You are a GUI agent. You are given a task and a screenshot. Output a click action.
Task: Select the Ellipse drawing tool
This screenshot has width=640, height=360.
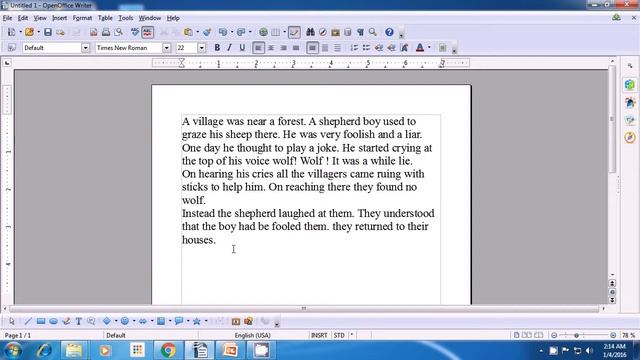point(53,321)
